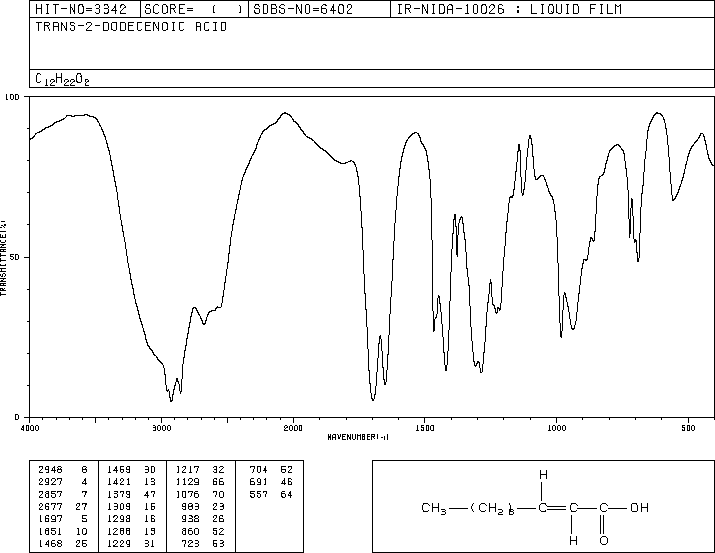The width and height of the screenshot is (715, 553).
Task: Select the 2948 peak table entry
Action: (63, 470)
